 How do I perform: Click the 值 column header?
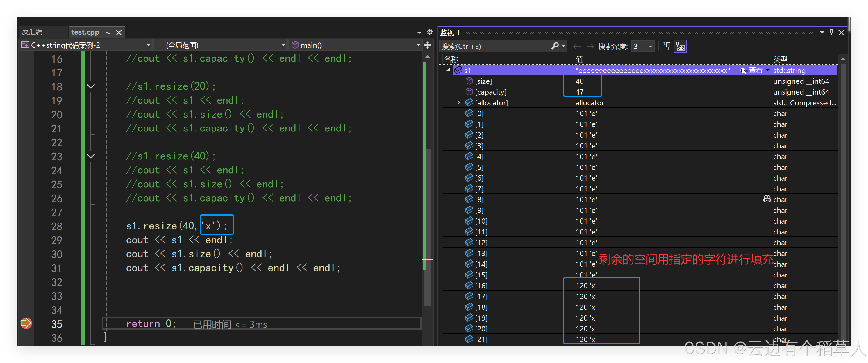(579, 59)
